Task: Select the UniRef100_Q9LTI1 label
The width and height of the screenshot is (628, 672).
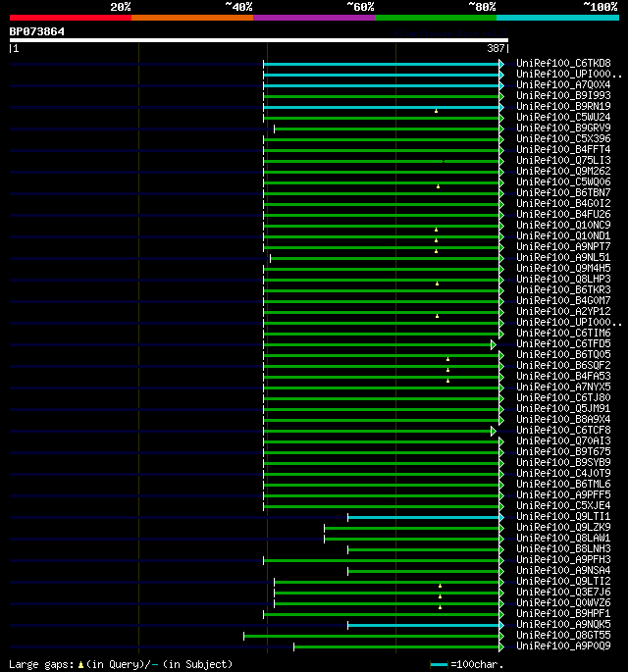Action: 563,516
